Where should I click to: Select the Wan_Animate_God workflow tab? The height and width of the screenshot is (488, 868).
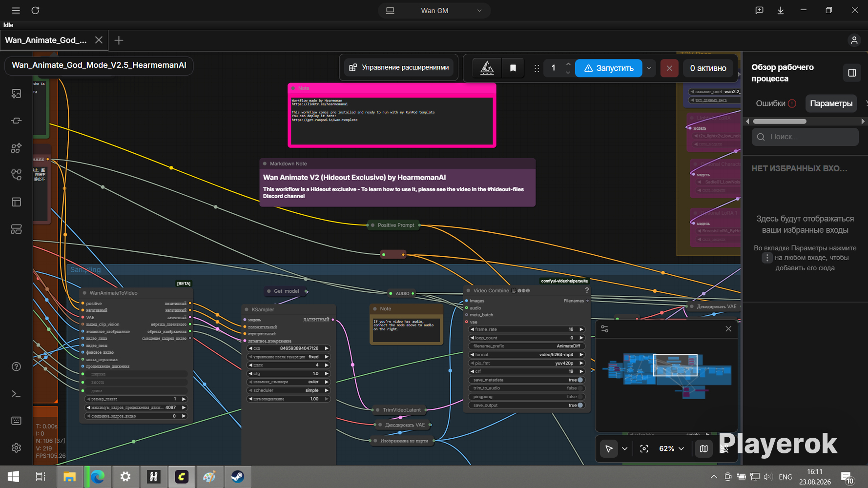pyautogui.click(x=46, y=40)
